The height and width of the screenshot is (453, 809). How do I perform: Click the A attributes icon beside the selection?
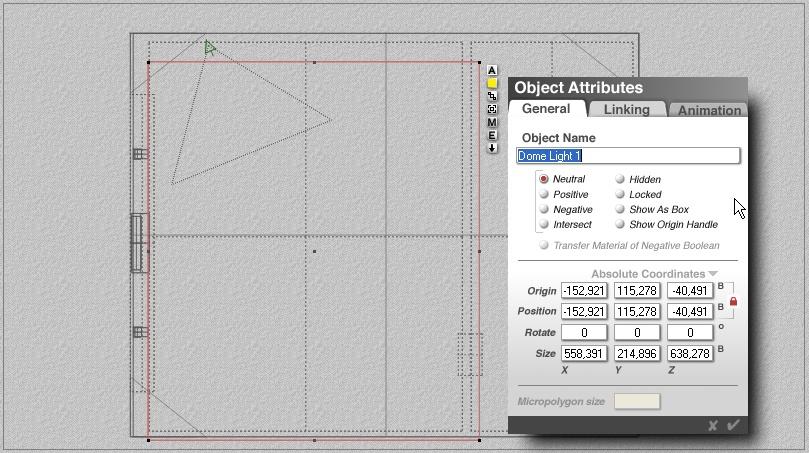point(492,70)
